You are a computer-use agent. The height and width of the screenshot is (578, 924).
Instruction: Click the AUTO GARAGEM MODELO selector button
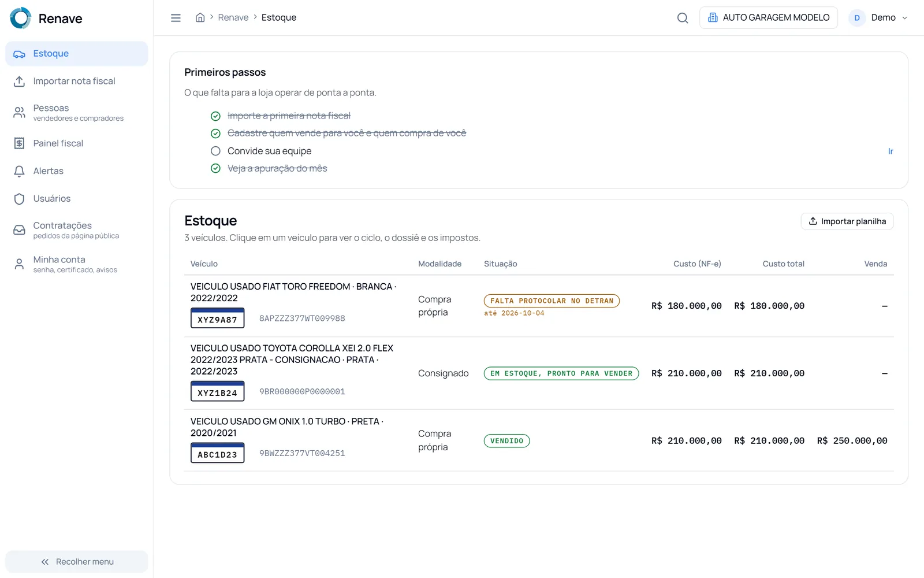(x=768, y=18)
